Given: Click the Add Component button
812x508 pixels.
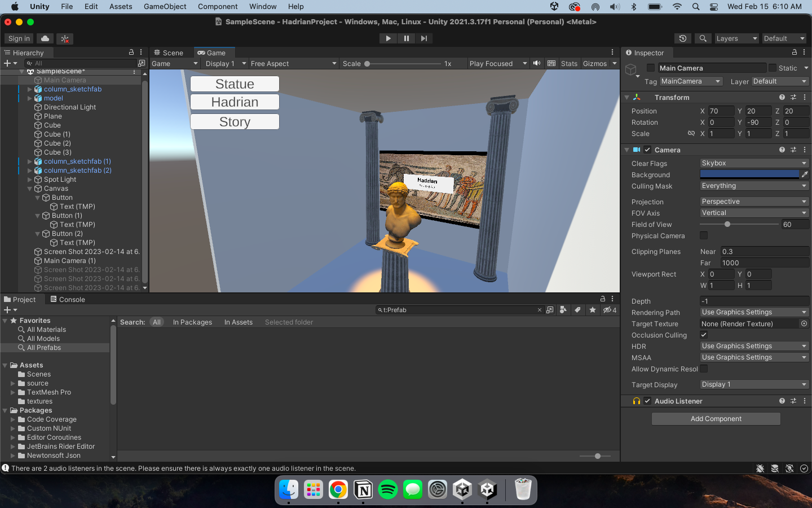Looking at the screenshot, I should 716,419.
